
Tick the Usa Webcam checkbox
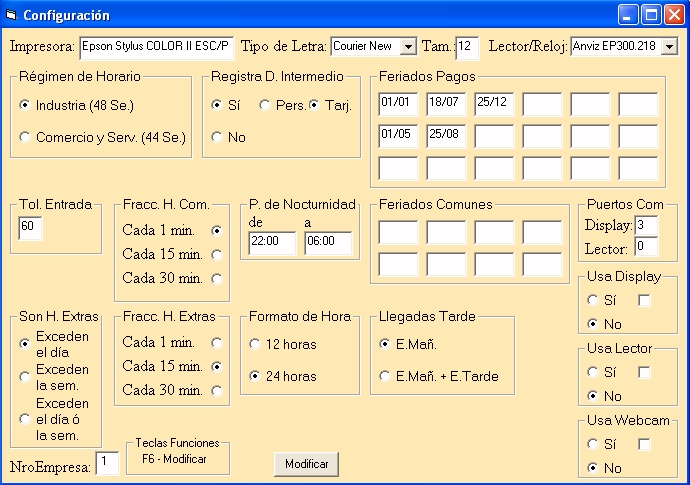tap(645, 444)
